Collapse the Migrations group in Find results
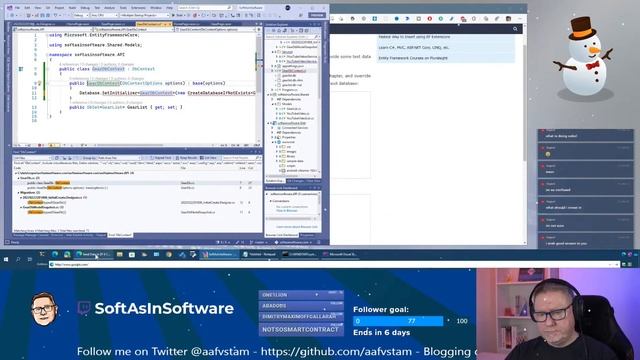 click(18, 192)
